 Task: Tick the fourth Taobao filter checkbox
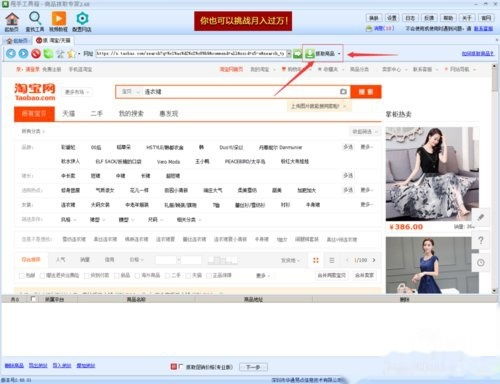pos(117,275)
